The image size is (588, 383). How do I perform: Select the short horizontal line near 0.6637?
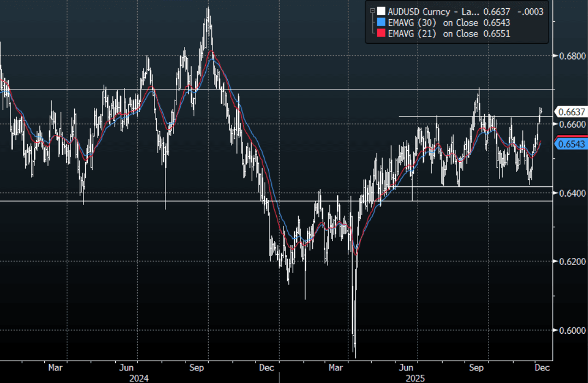point(464,116)
